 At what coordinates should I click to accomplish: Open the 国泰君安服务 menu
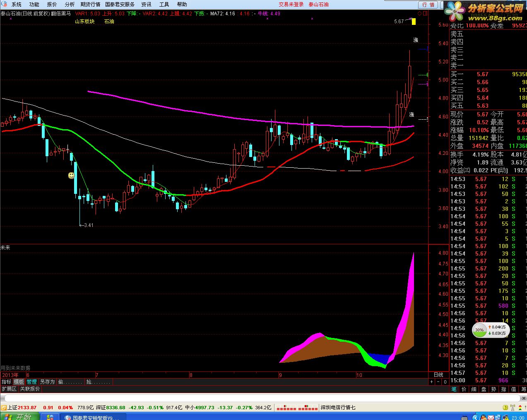coord(120,5)
